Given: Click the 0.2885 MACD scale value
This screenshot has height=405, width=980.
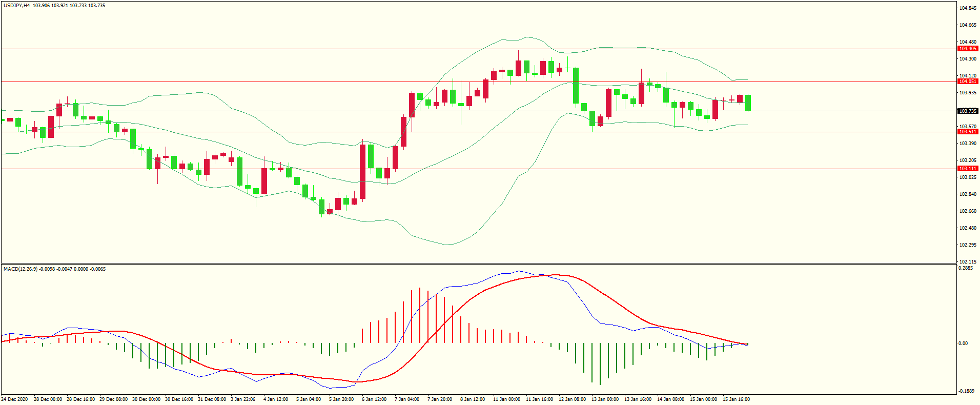Looking at the screenshot, I should point(965,268).
